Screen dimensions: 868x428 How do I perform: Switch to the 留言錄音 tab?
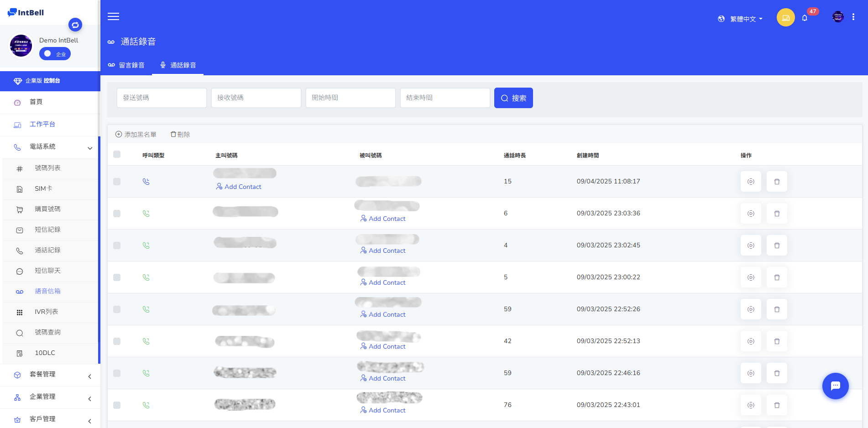click(126, 65)
